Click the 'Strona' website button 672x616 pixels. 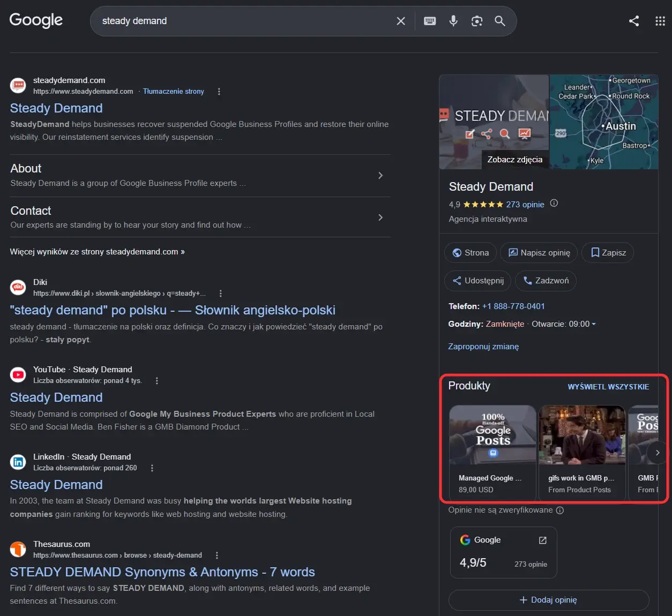tap(471, 253)
